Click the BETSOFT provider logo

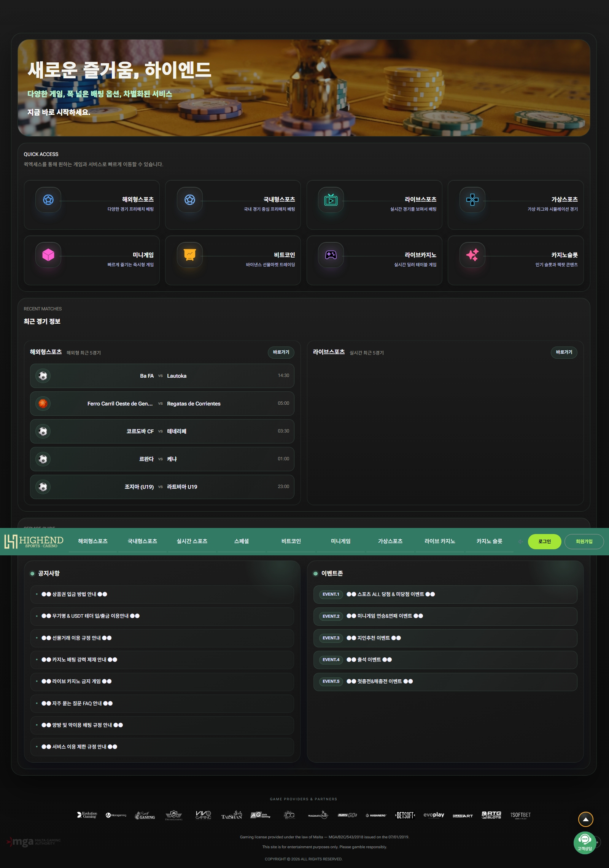click(405, 815)
